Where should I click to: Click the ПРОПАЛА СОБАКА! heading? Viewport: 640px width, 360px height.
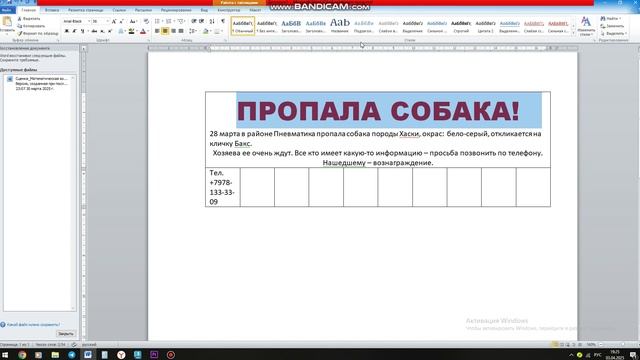(x=378, y=111)
